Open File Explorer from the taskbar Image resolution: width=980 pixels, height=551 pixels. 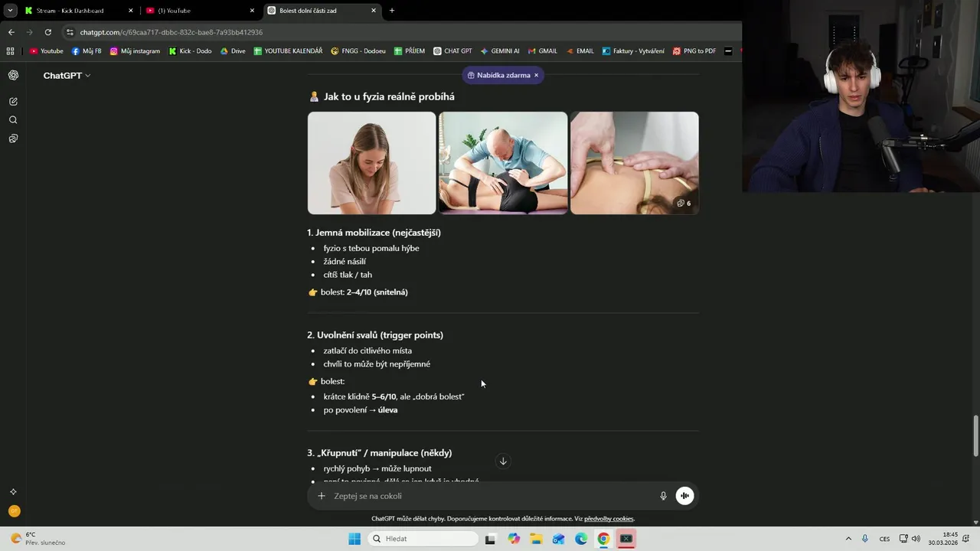coord(536,539)
